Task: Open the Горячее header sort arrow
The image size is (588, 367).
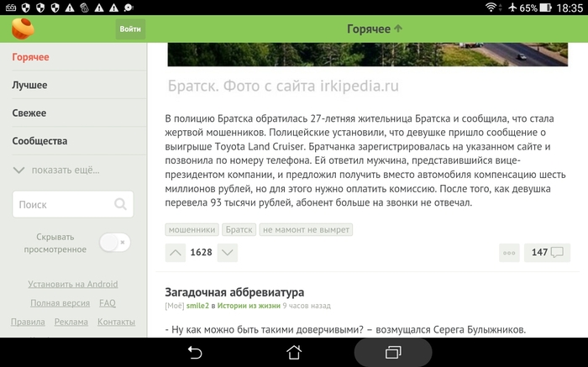Action: (398, 29)
